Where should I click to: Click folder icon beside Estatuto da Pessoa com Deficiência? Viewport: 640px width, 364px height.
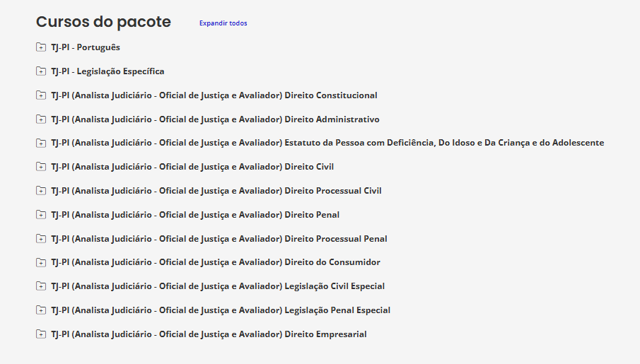coord(41,143)
